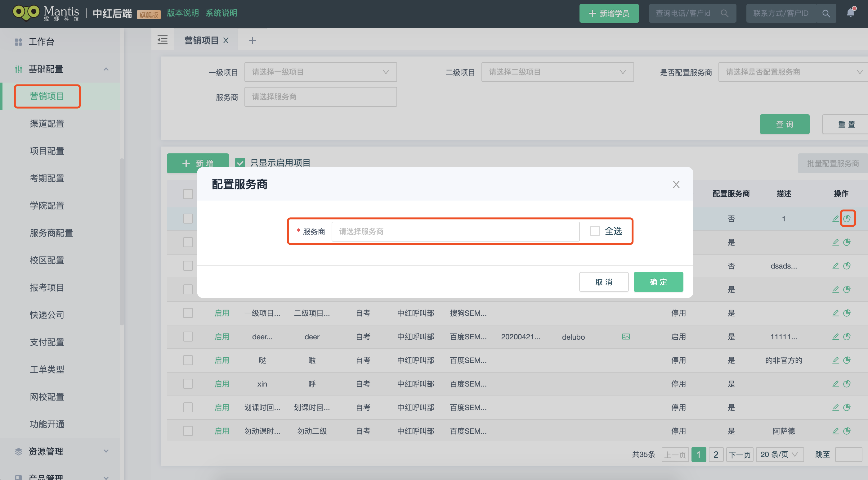Viewport: 868px width, 480px height.
Task: Click configure-provider icon in 勿动课时... row
Action: coord(847,431)
